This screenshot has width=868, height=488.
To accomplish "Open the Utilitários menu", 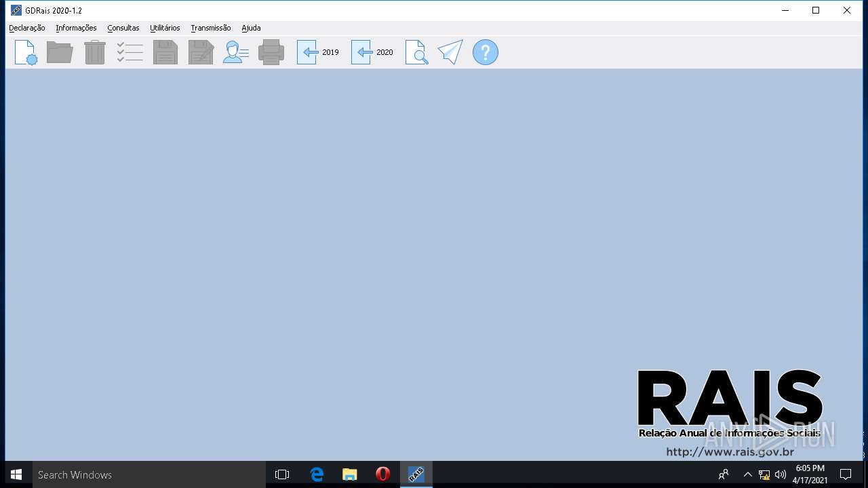I will point(165,28).
